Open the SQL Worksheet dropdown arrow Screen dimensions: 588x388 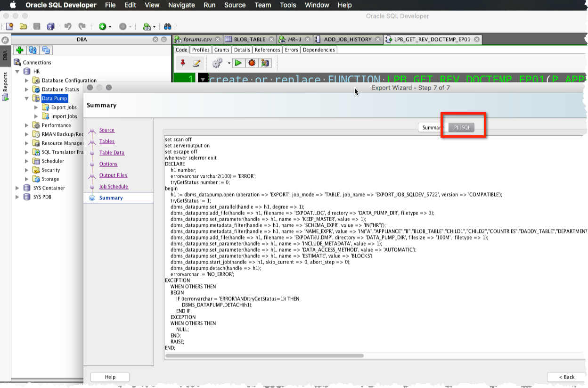click(x=154, y=27)
